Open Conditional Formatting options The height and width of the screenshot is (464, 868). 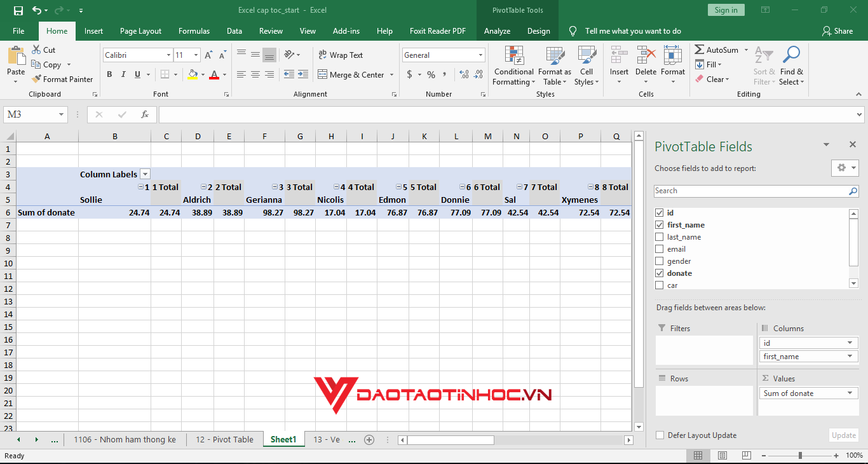[x=513, y=66]
